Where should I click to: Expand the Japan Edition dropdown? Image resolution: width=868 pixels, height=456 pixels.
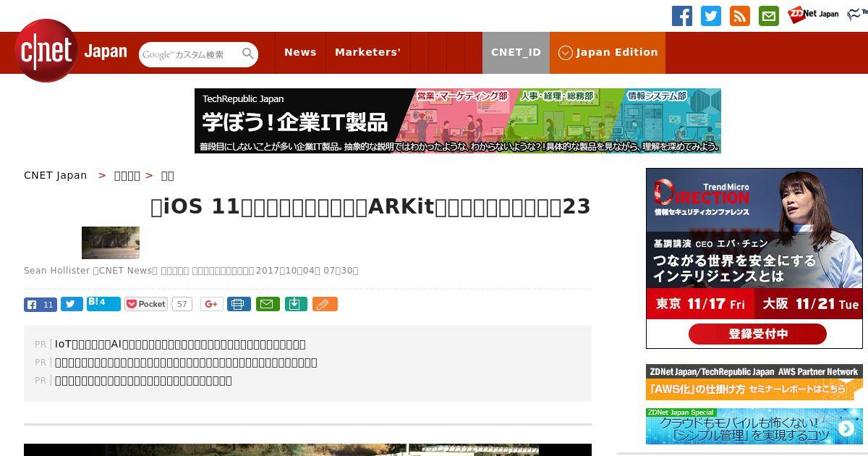point(608,52)
